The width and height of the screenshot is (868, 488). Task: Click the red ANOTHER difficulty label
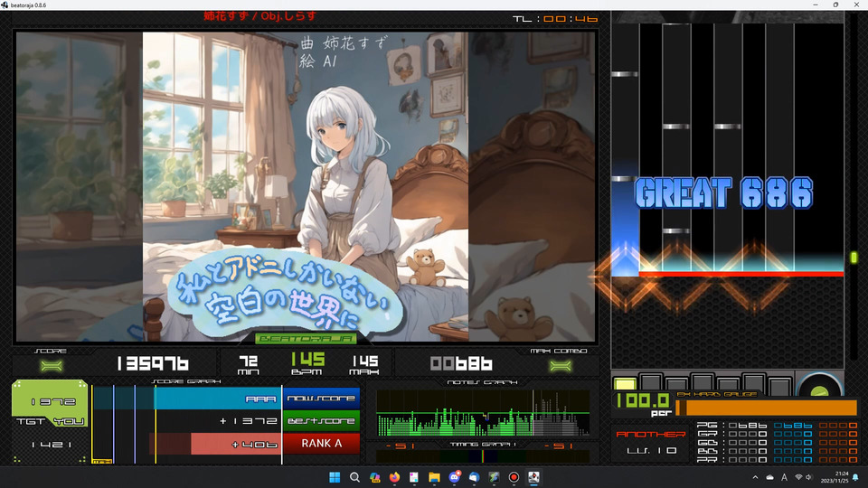tap(651, 435)
